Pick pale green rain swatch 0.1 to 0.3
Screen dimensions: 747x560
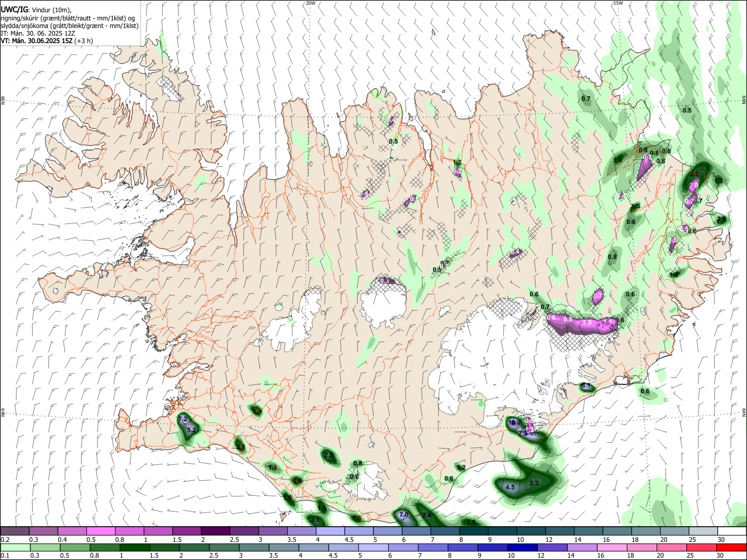(15, 548)
